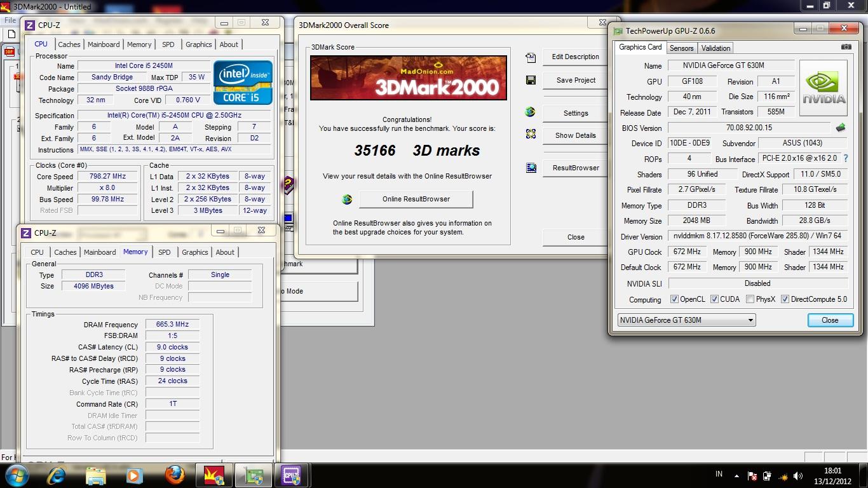Click the Settings button in 3DMark2000
Viewport: 868px width, 488px height.
click(x=575, y=113)
